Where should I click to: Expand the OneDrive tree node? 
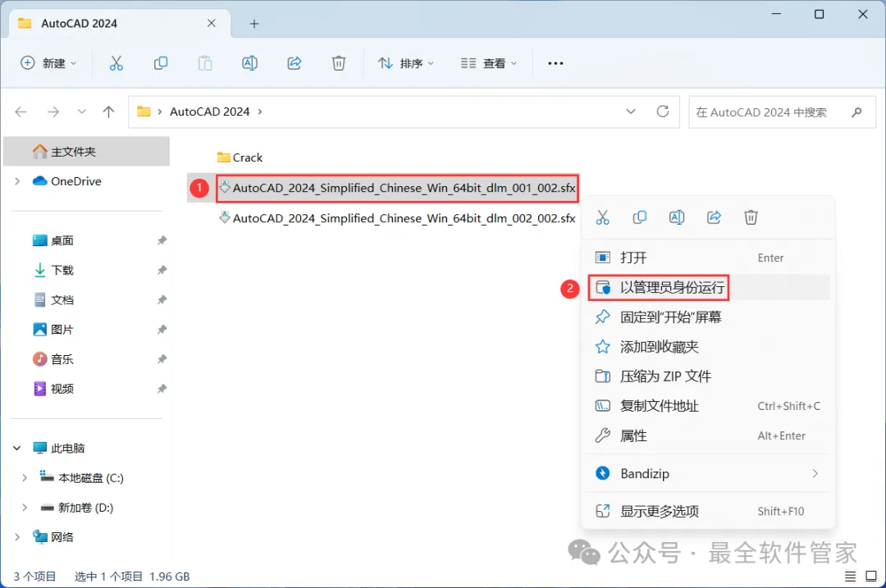[17, 181]
